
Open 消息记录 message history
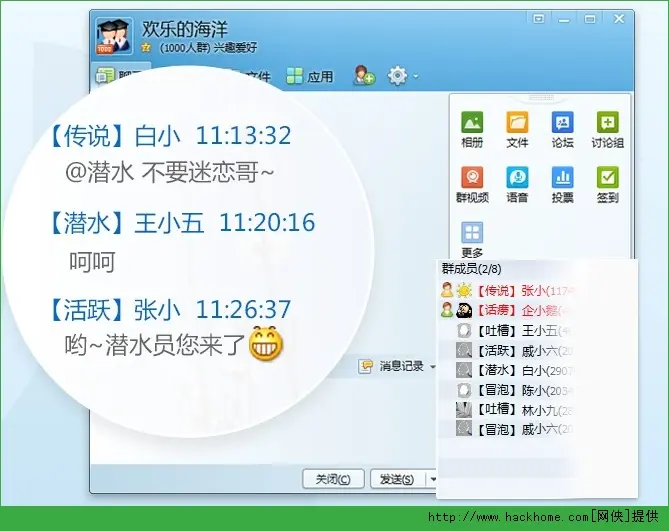click(x=391, y=366)
